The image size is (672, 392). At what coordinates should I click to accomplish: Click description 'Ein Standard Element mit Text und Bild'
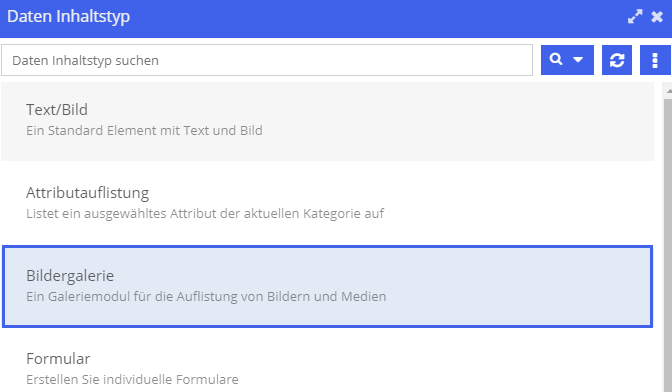click(144, 130)
